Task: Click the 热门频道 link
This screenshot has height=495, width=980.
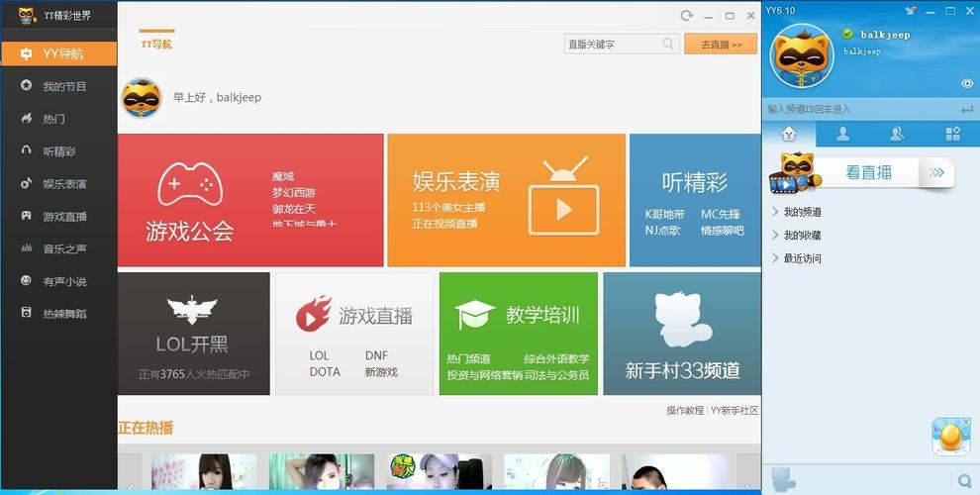Action: 469,358
